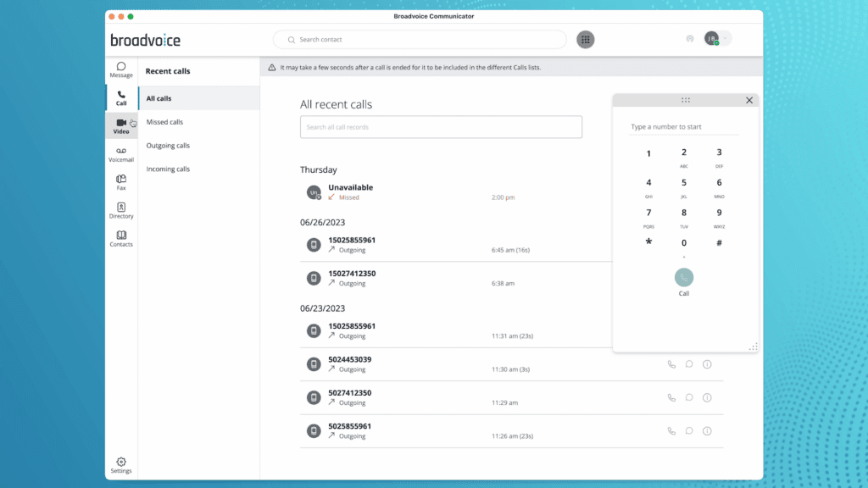Open Settings from the sidebar
The width and height of the screenshot is (868, 488).
pyautogui.click(x=120, y=464)
